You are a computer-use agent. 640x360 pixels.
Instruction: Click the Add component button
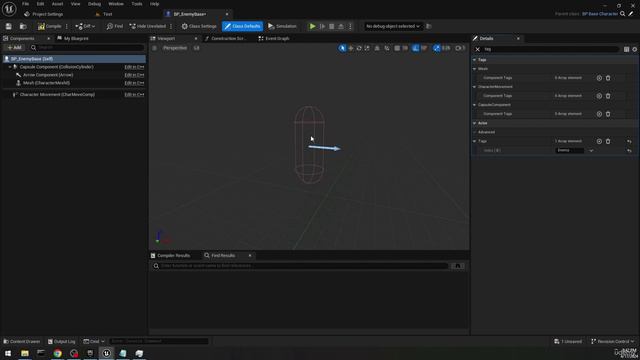point(14,47)
